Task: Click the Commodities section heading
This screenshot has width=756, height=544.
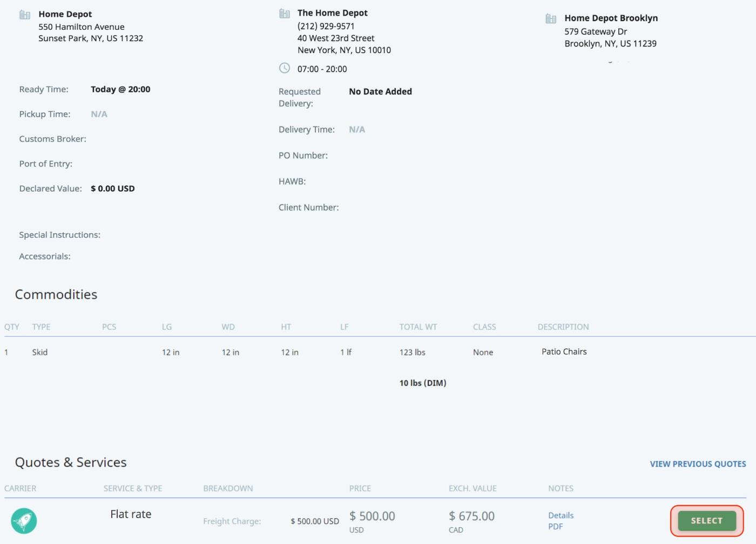Action: coord(56,294)
